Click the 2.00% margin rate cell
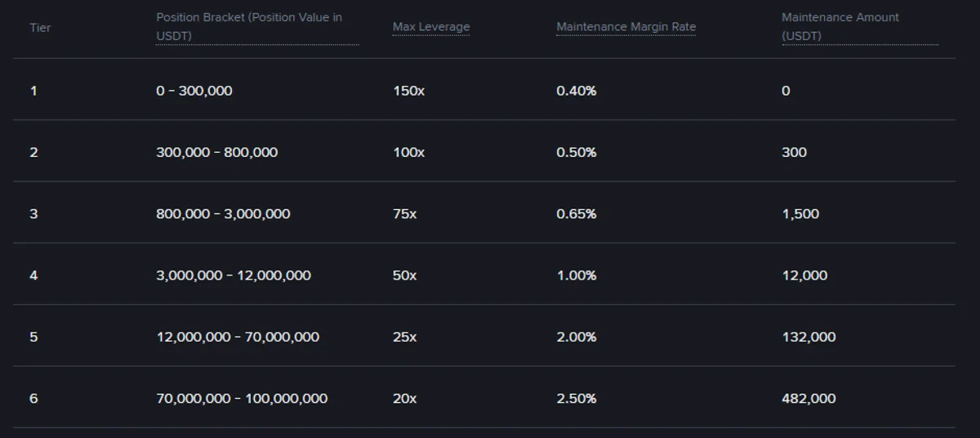Viewport: 980px width, 438px height. [577, 337]
